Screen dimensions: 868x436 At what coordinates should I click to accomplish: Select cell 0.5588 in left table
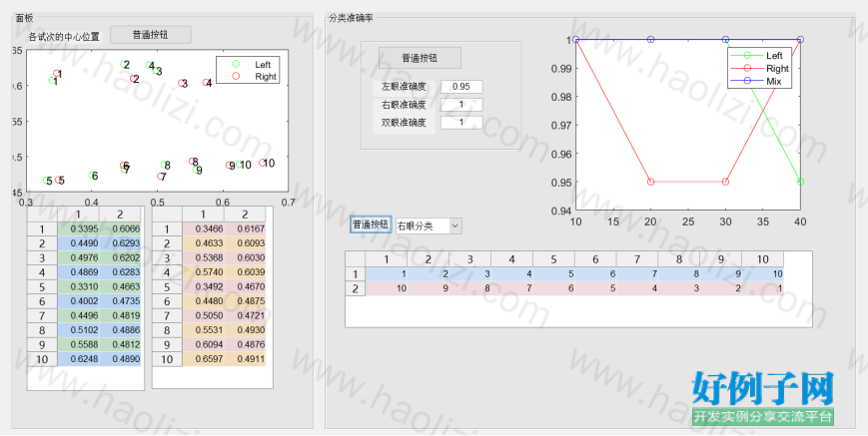click(x=78, y=344)
